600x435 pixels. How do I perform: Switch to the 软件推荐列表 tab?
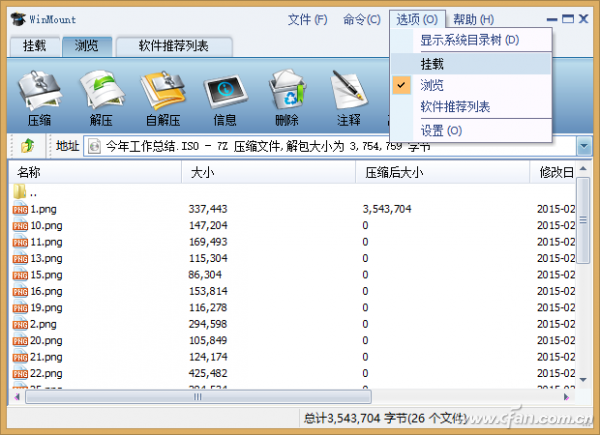174,47
